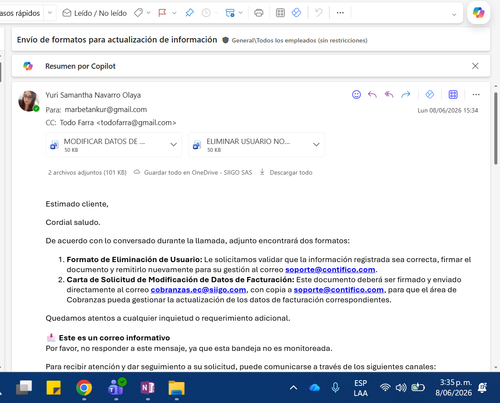Click the diamond add-in icon in message header
Image resolution: width=500 pixels, height=403 pixels.
[x=430, y=95]
